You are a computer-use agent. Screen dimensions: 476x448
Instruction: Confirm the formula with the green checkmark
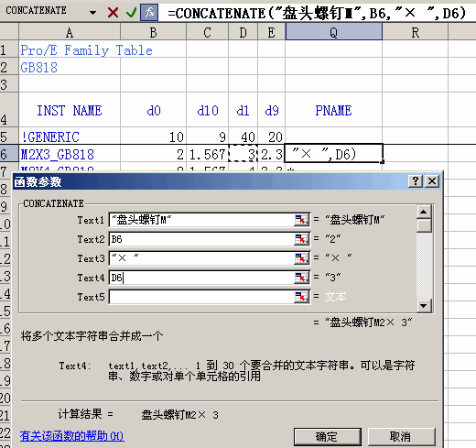[x=132, y=13]
